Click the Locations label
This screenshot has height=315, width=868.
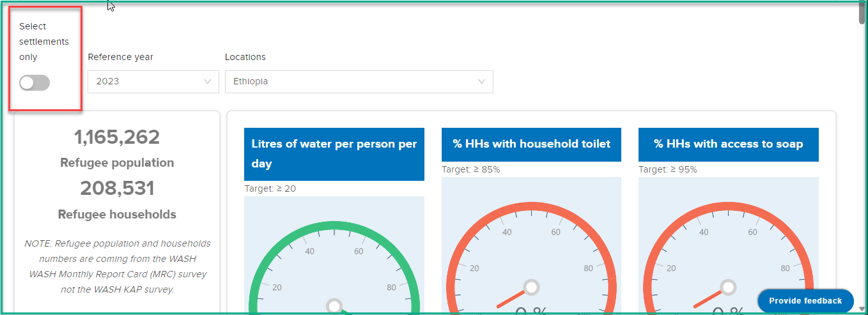[245, 57]
